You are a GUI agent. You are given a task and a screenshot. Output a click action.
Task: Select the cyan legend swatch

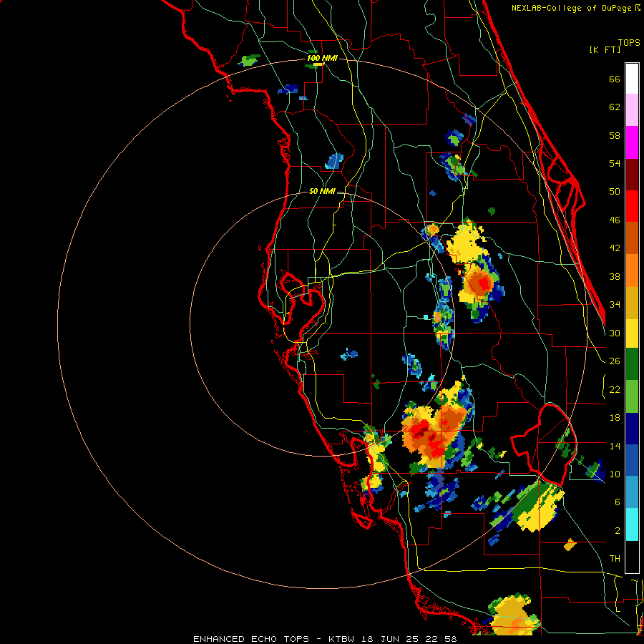point(632,525)
